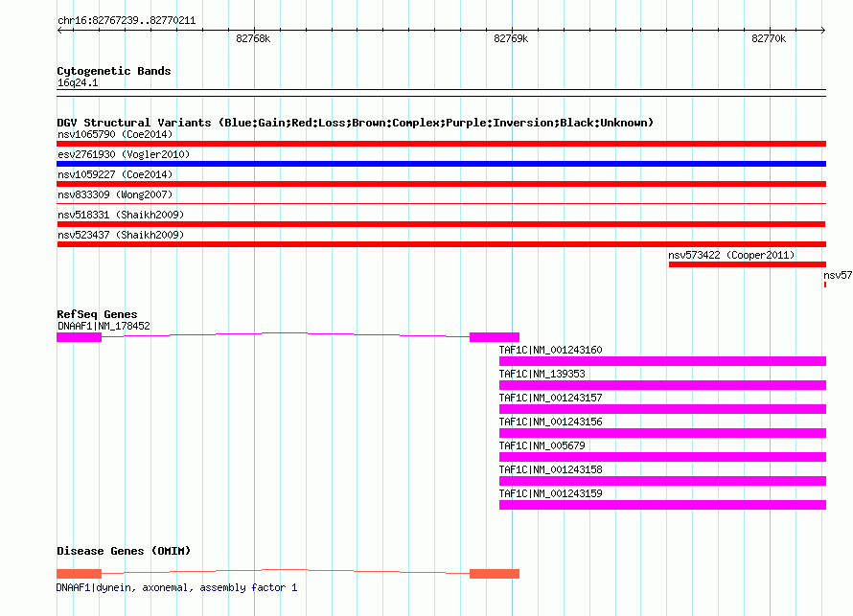This screenshot has height=616, width=853.
Task: Click the magenta bar for TAF1C NM_001243160
Action: click(x=662, y=361)
